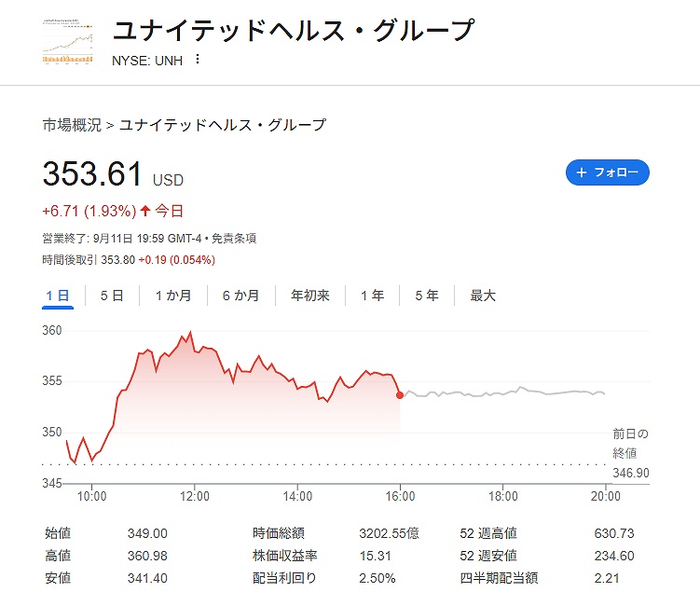Click the plus icon in フォロー button

point(582,172)
